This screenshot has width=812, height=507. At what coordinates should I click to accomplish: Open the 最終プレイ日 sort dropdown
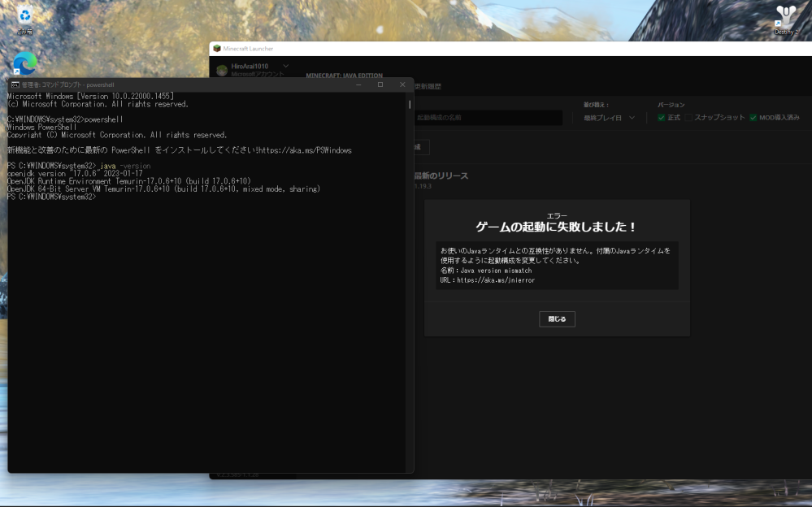click(609, 118)
